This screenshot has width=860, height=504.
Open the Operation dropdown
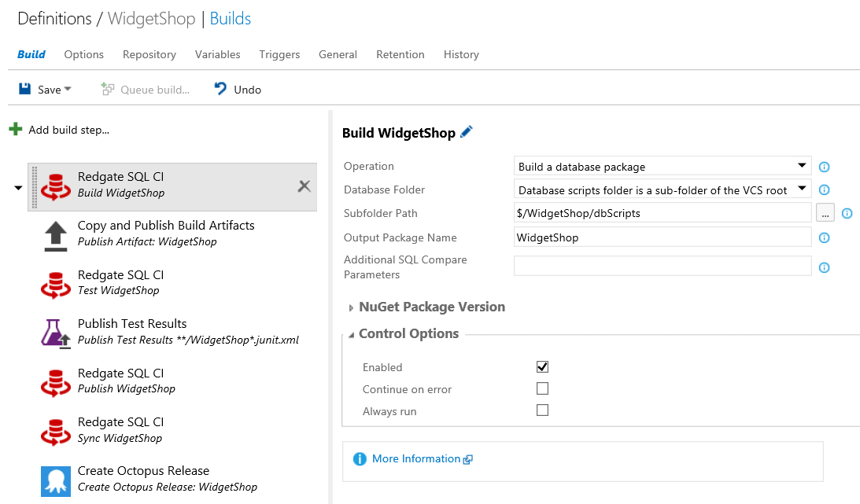662,167
